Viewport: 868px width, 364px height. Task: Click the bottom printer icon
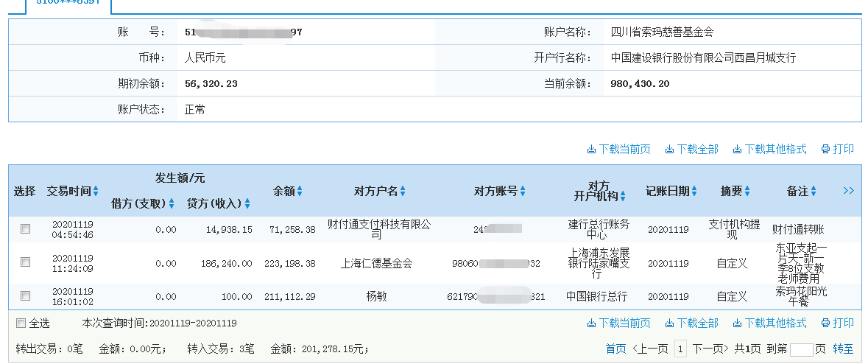(x=825, y=323)
